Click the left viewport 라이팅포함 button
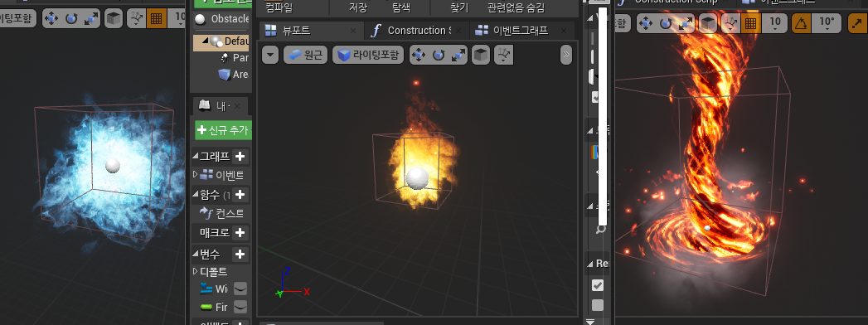Viewport: 868px width, 325px height. click(x=17, y=18)
